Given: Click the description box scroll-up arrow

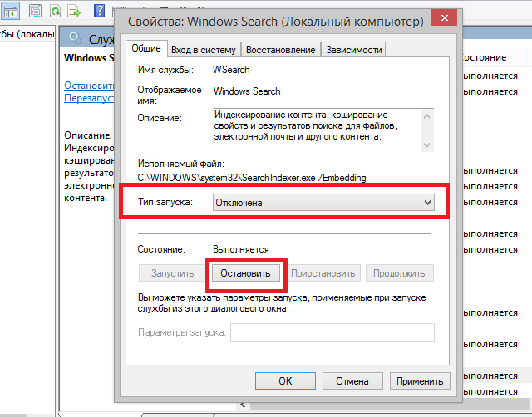Looking at the screenshot, I should pos(426,116).
